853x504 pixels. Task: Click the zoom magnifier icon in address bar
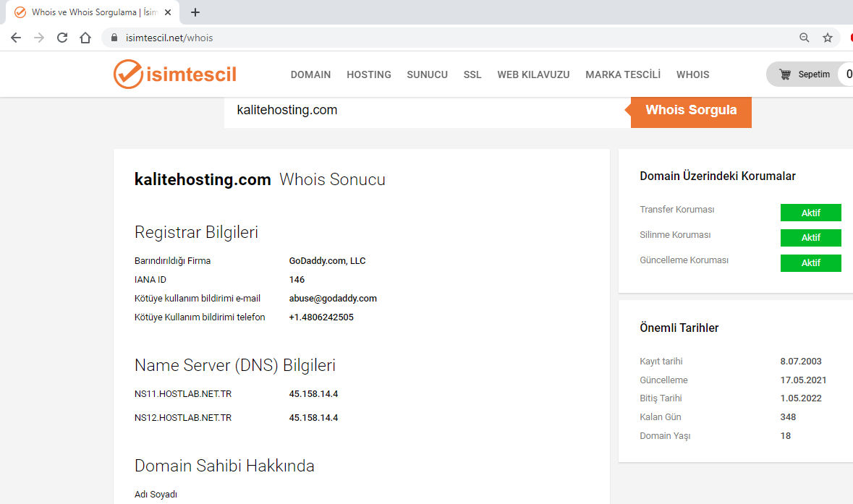[804, 38]
